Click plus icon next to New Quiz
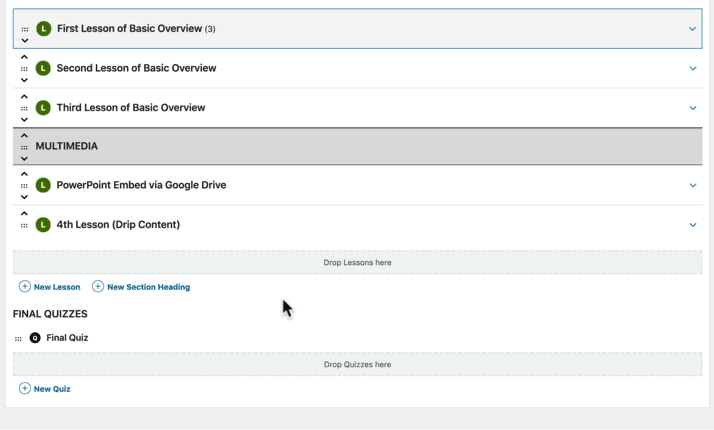 pos(25,389)
